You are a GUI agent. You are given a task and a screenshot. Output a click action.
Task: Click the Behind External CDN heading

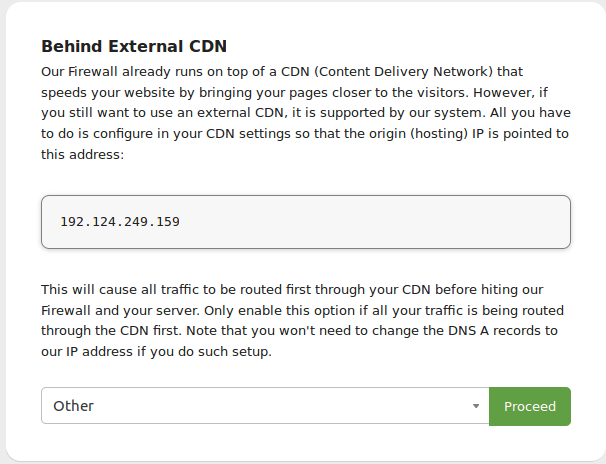click(x=134, y=46)
